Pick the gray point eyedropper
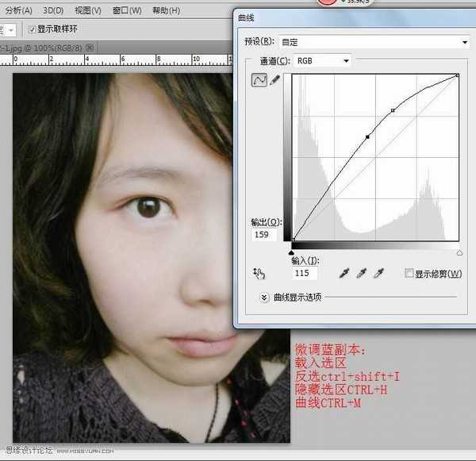The image size is (476, 461). click(361, 273)
